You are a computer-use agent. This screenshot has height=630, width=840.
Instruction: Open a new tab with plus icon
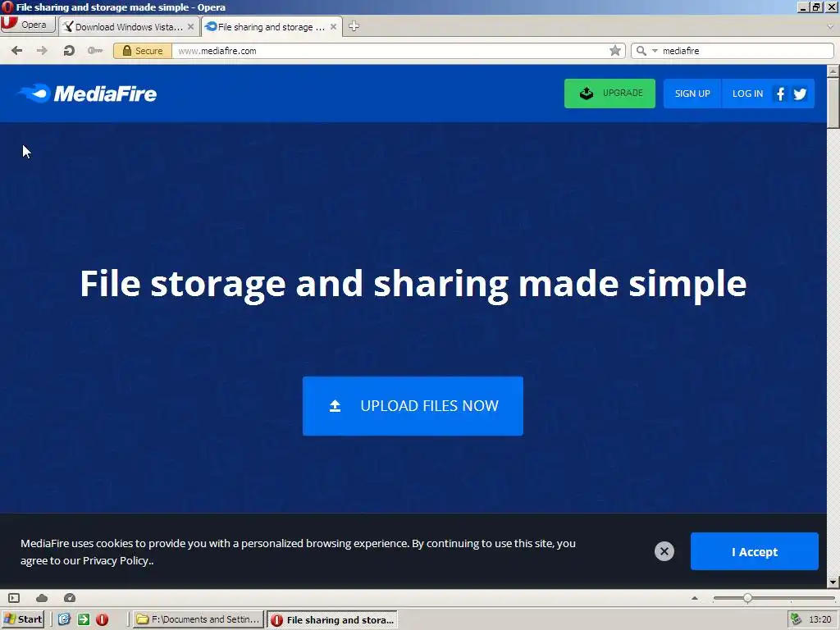(x=354, y=26)
